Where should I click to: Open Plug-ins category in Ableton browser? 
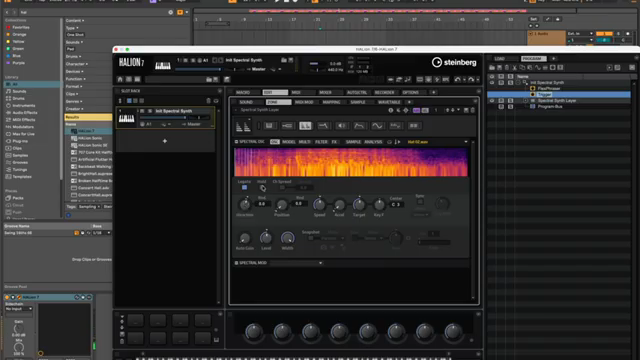click(x=20, y=141)
